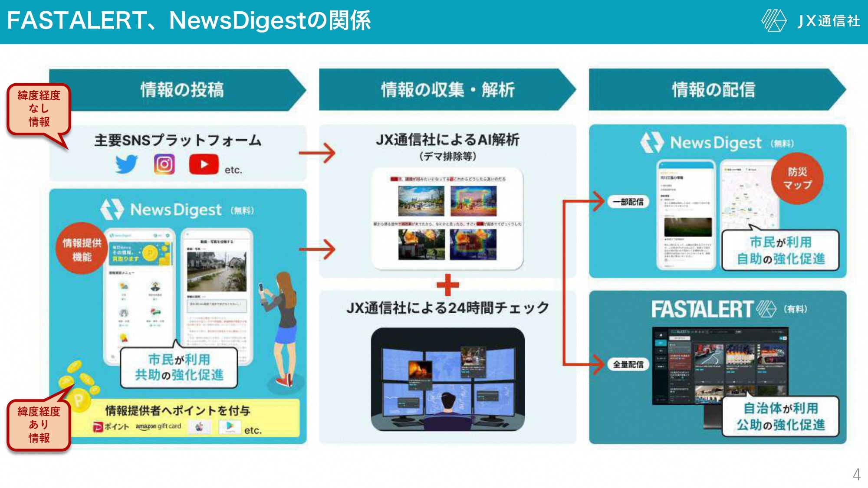
Task: Click the FASTALERT dashboard screenshot
Action: pyautogui.click(x=720, y=366)
